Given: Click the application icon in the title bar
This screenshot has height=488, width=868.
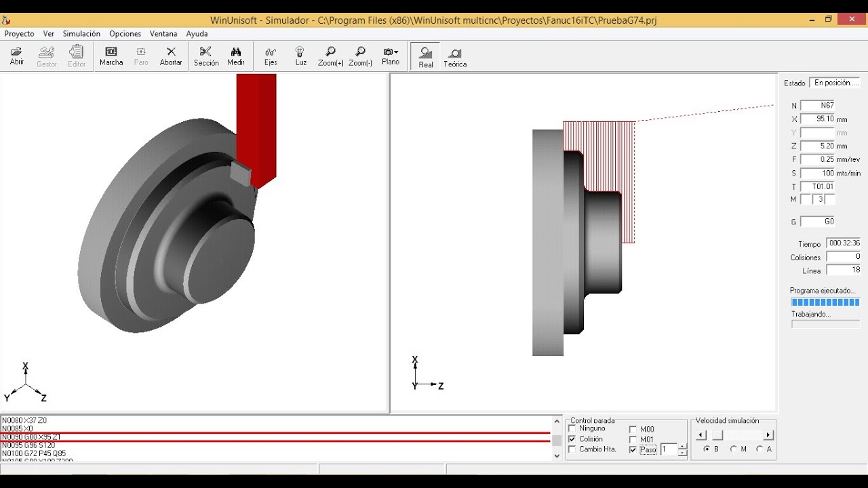Looking at the screenshot, I should (7, 20).
